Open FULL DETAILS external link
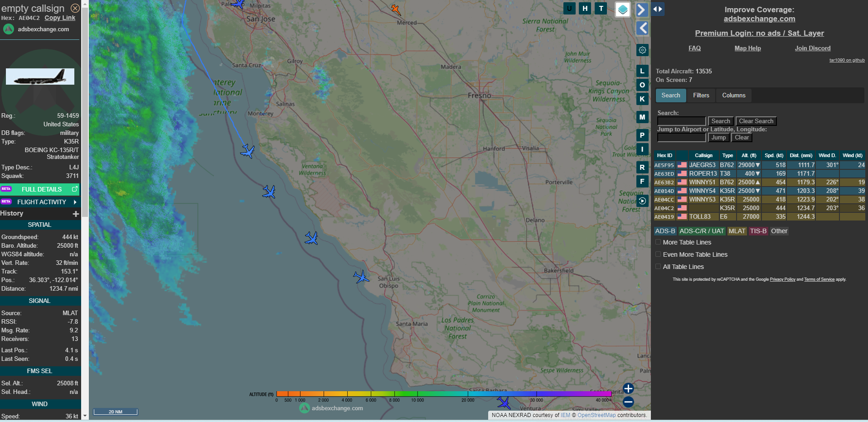The height and width of the screenshot is (422, 868). tap(40, 189)
